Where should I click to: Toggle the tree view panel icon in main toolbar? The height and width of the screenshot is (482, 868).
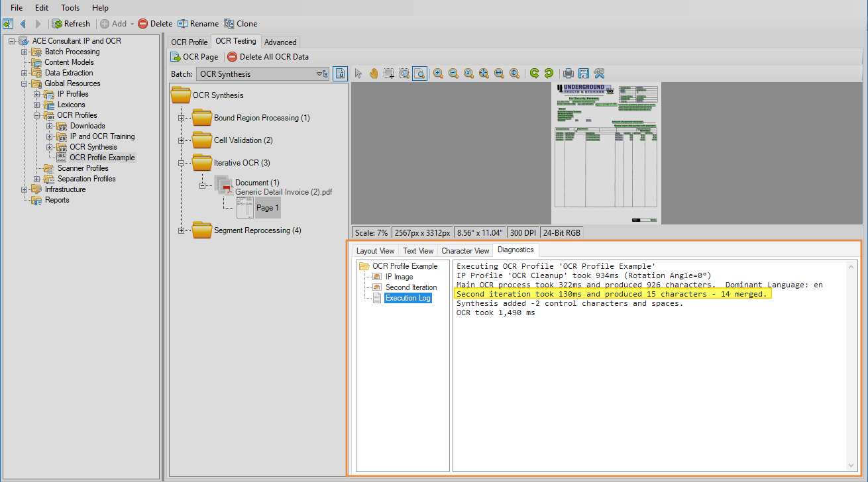(8, 24)
